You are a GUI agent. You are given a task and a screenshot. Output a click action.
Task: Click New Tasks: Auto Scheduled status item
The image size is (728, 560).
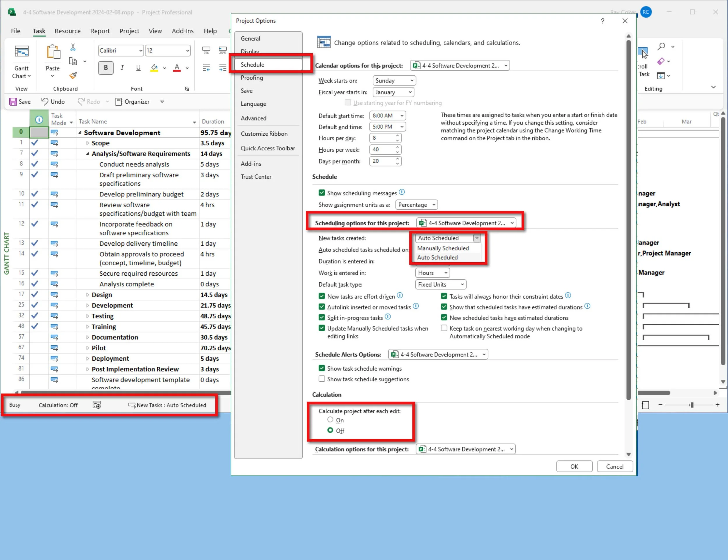[167, 405]
